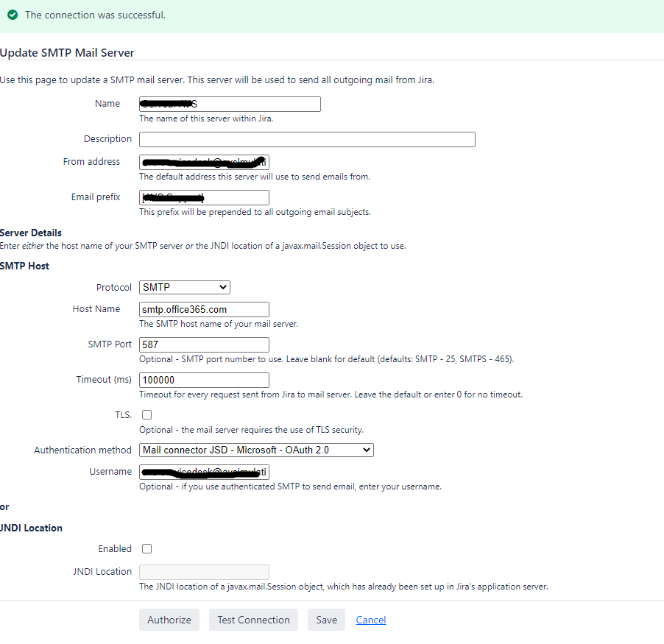Click 'The name of this server within Jira.' hint

(x=206, y=118)
